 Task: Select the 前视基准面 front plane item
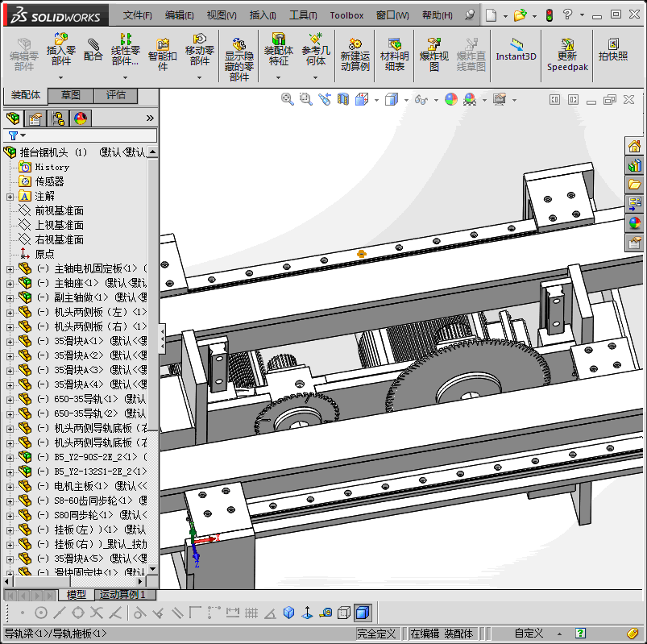(58, 210)
